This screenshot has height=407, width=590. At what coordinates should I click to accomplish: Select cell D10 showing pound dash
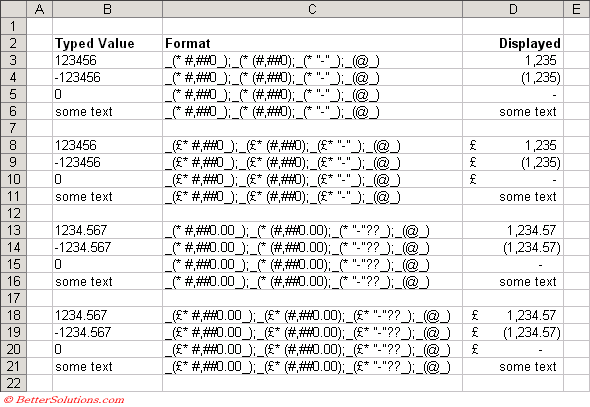(x=513, y=179)
